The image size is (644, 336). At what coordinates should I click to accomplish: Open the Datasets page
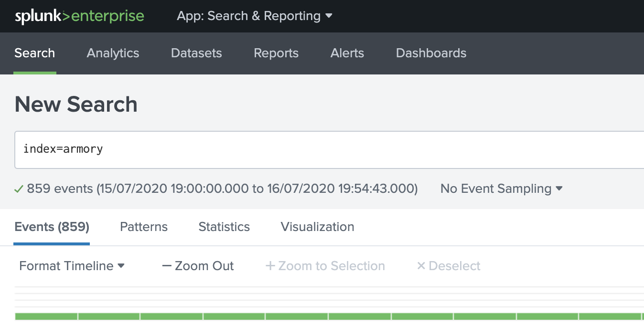pos(196,53)
